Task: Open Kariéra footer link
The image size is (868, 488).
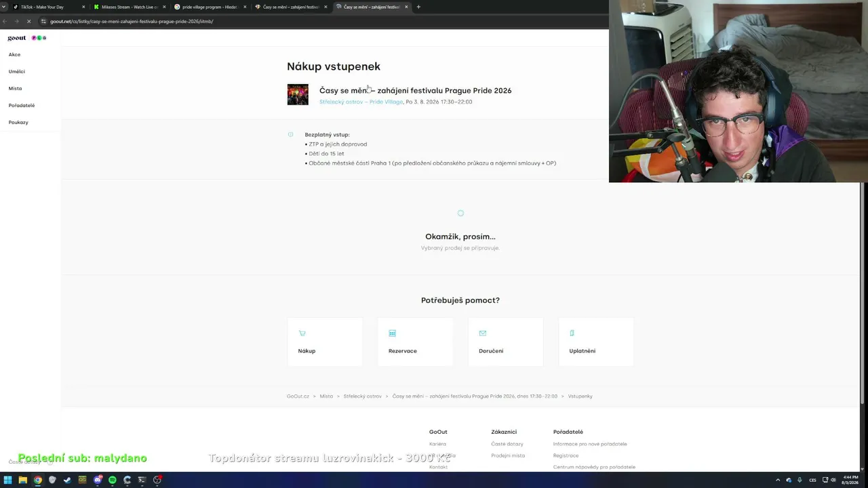Action: pos(437,444)
